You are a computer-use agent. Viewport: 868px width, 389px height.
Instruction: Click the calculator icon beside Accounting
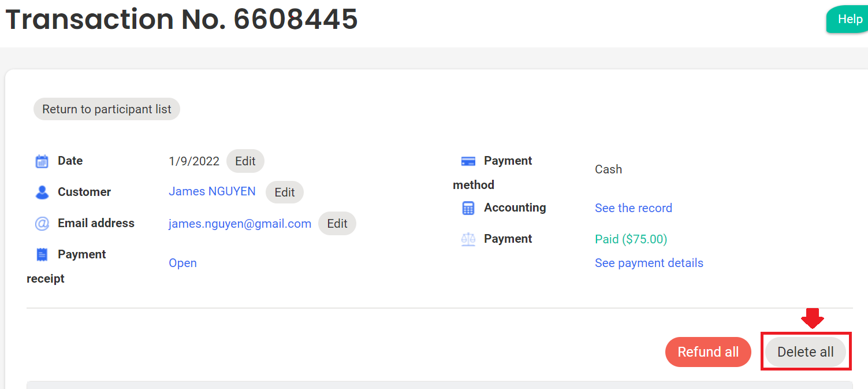[468, 208]
